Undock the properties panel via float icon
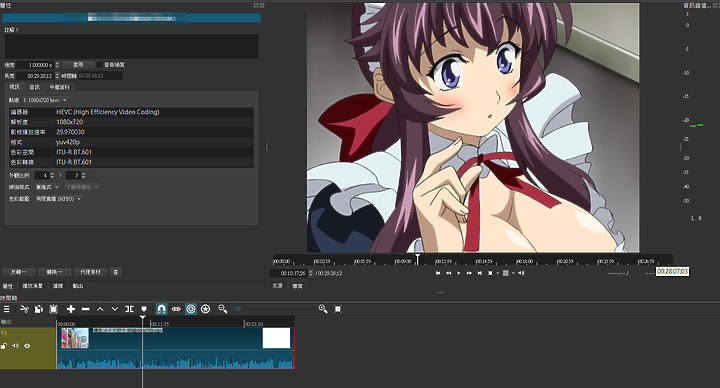The image size is (720, 388). pyautogui.click(x=256, y=6)
